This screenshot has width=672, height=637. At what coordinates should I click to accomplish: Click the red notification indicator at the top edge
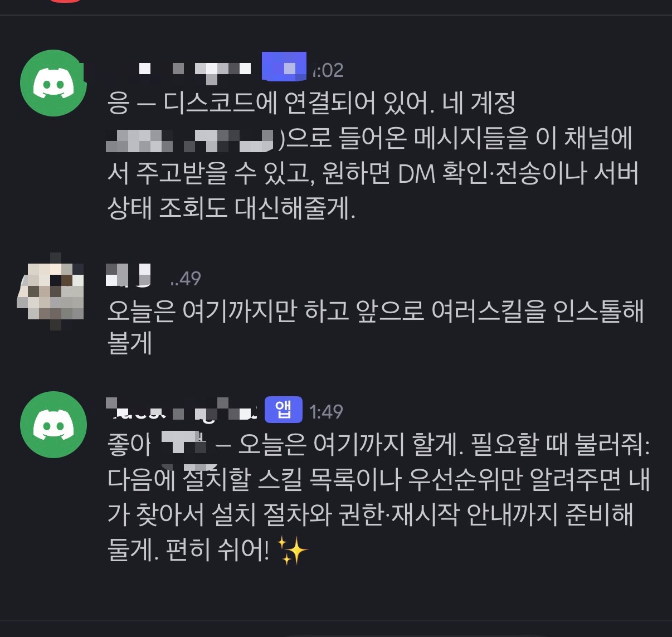point(66,1)
